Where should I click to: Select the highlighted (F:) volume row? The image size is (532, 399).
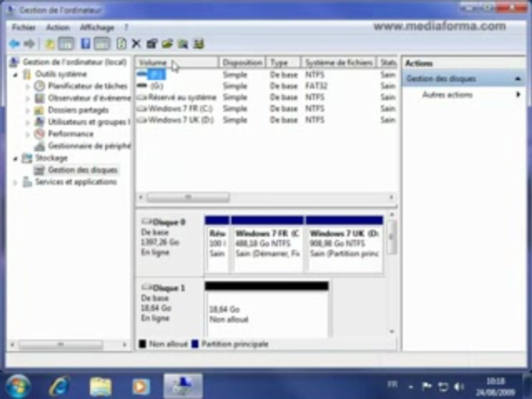click(x=267, y=74)
